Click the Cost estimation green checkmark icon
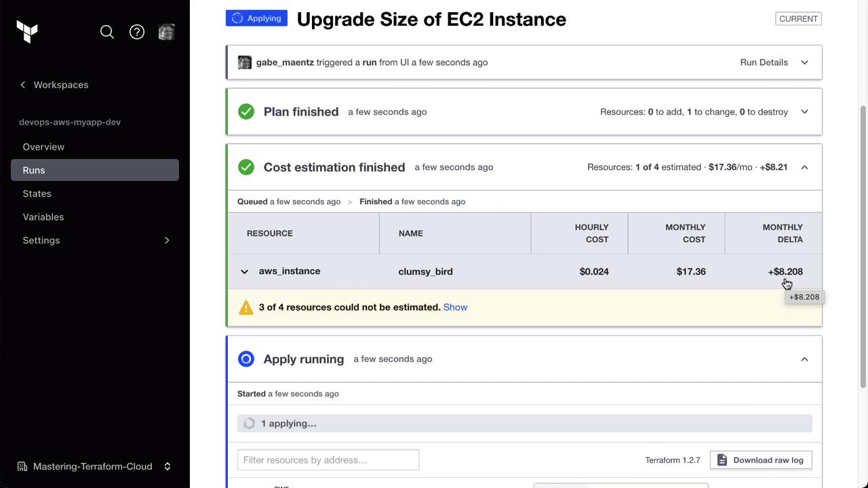 (246, 167)
